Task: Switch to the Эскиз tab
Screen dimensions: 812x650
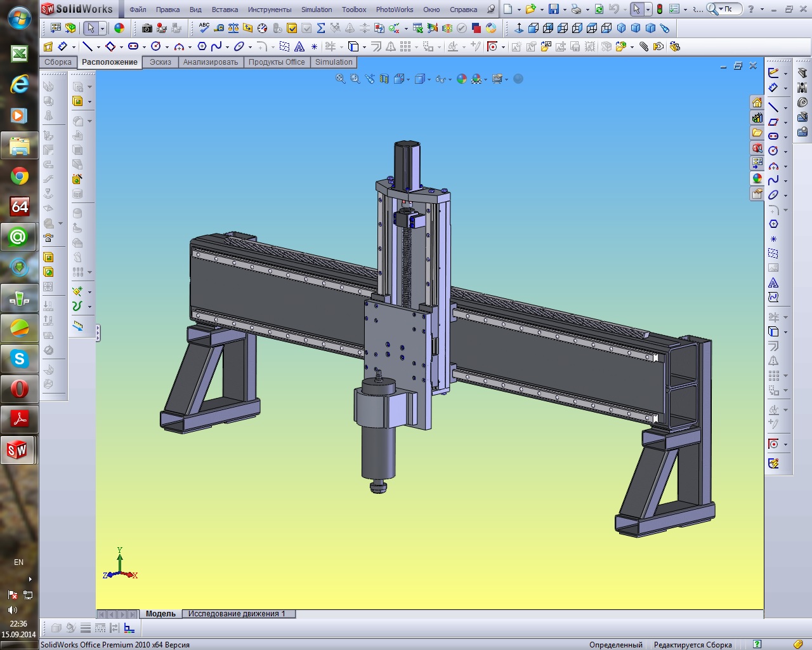Action: pyautogui.click(x=160, y=62)
